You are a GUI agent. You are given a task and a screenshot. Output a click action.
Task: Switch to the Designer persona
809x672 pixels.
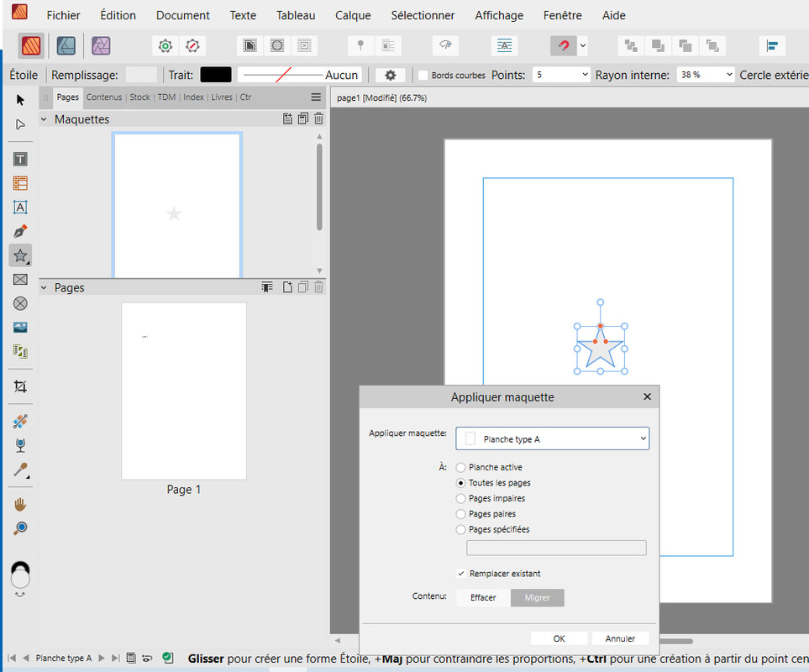click(x=66, y=45)
